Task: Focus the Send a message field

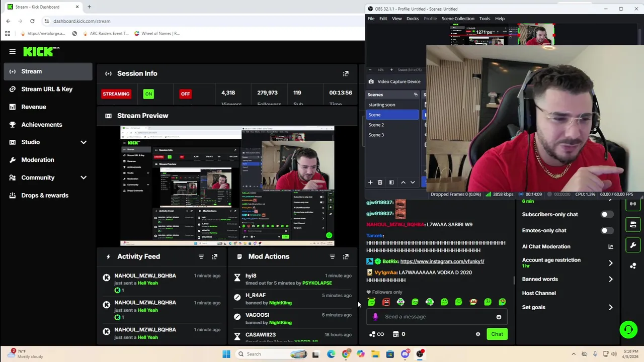Action: pos(436,317)
